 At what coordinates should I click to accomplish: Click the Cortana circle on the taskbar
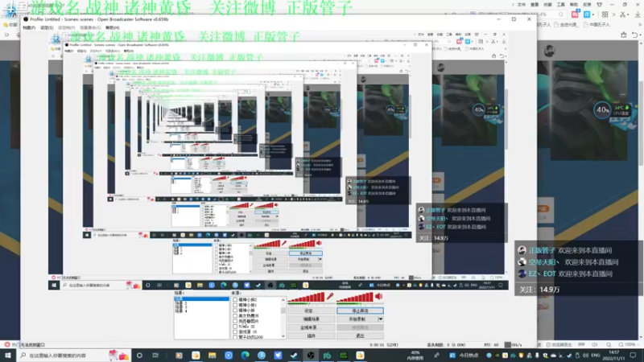139,356
